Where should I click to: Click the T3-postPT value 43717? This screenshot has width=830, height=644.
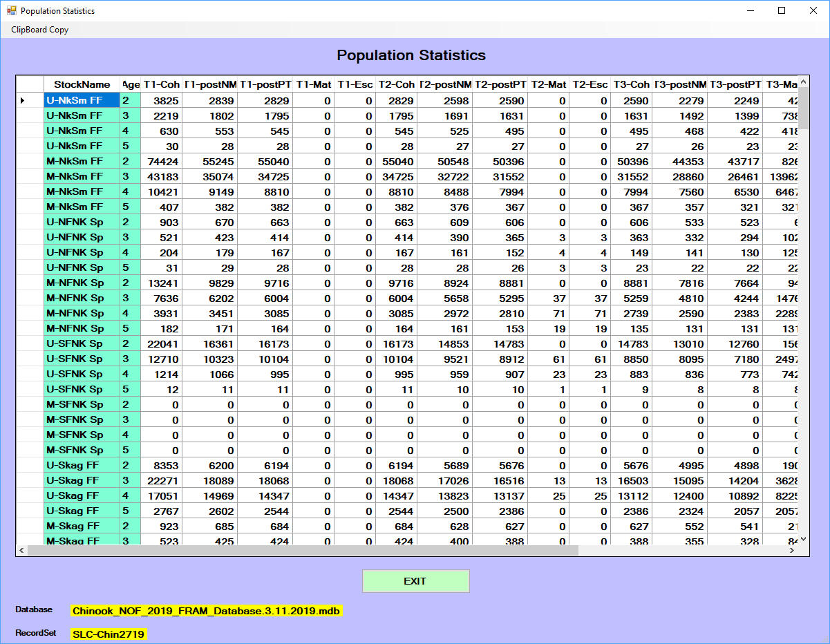735,161
